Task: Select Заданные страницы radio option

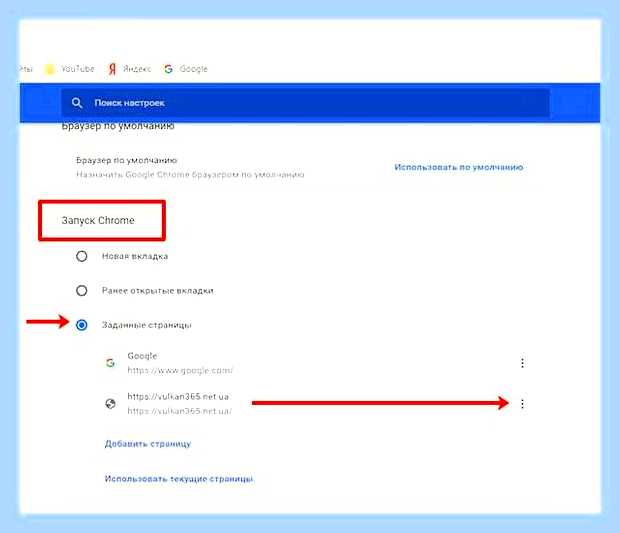Action: pyautogui.click(x=82, y=325)
